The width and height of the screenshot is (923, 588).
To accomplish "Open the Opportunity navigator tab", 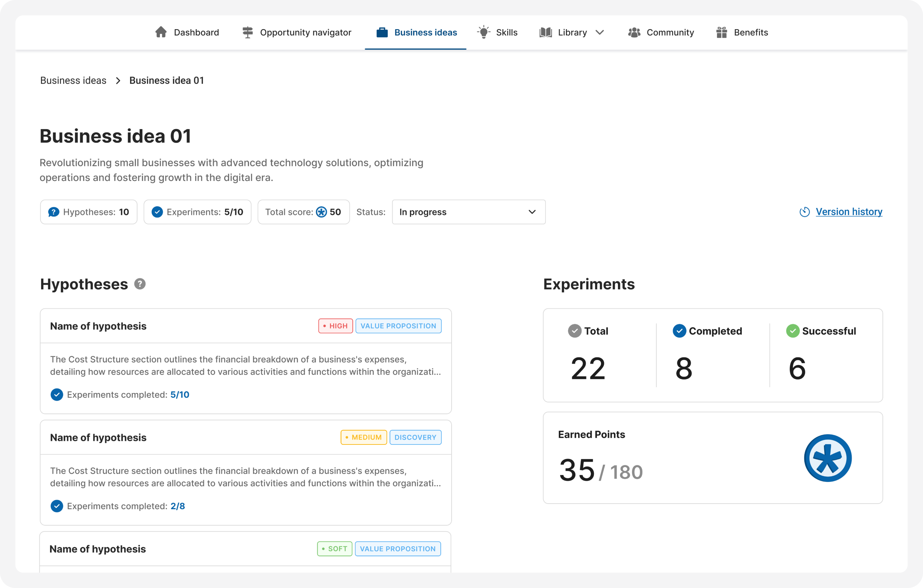I will (297, 32).
